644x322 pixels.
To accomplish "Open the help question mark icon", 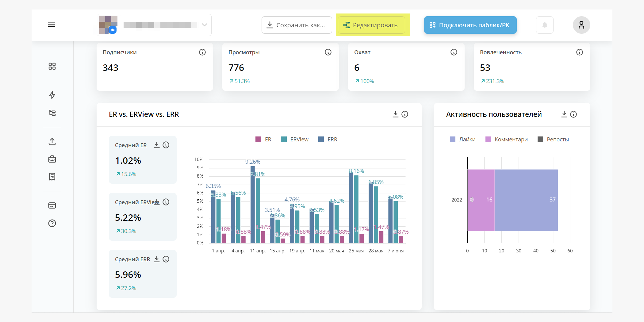I will tap(52, 223).
